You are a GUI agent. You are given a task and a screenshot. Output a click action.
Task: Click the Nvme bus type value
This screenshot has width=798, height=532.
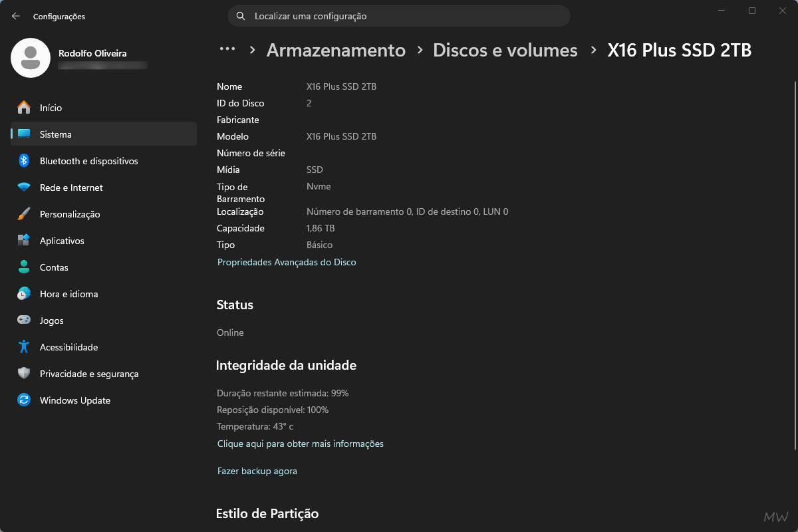319,186
